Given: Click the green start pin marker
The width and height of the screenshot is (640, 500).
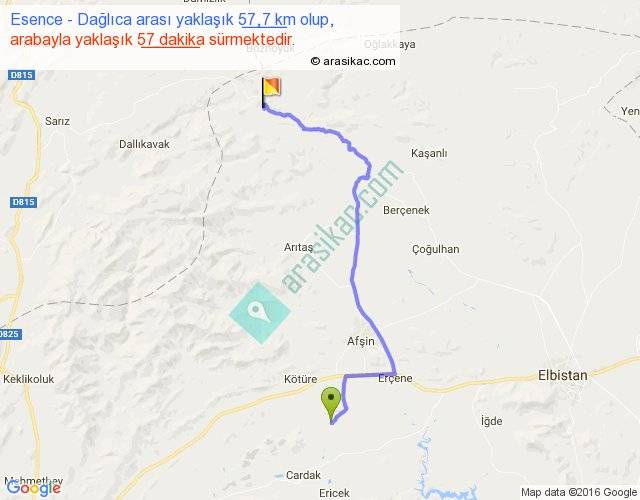Looking at the screenshot, I should coord(331,405).
